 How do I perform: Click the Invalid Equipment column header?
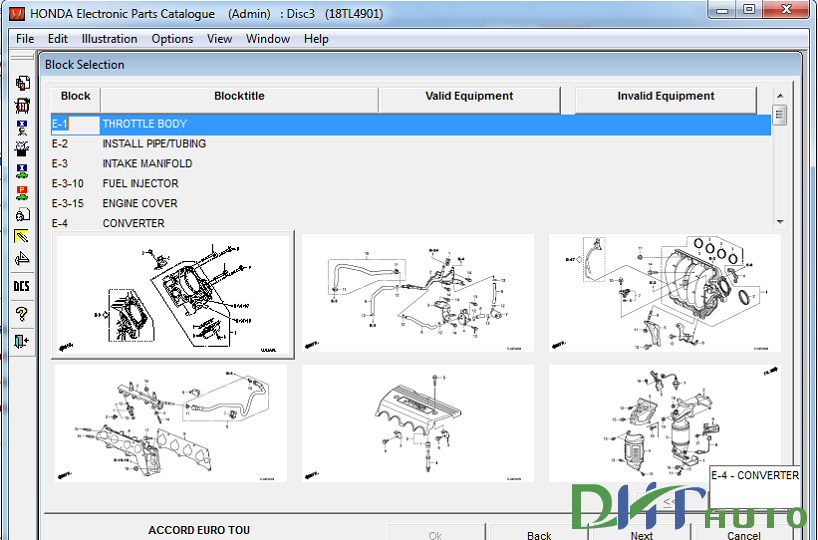[666, 100]
